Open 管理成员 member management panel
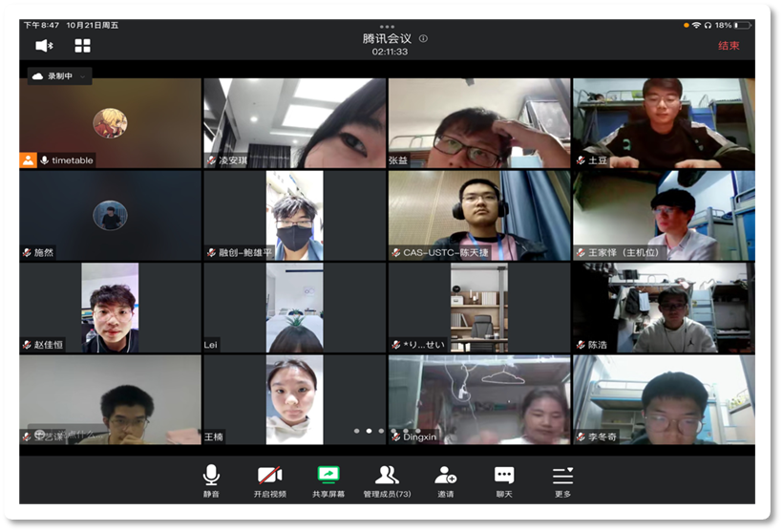The image size is (783, 532). (x=387, y=479)
